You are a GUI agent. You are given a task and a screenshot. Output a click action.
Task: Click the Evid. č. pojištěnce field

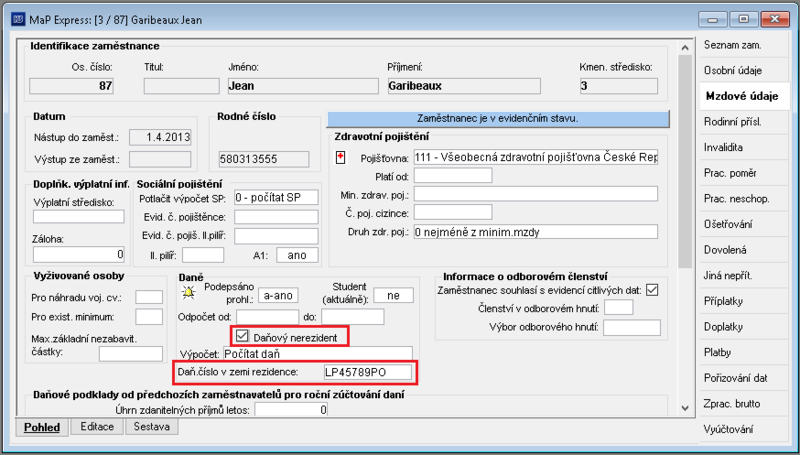[276, 217]
